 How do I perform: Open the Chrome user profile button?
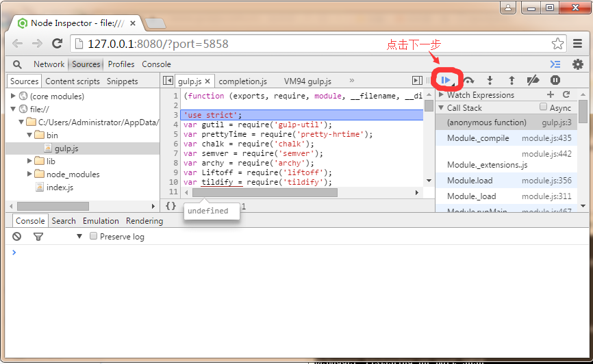[508, 8]
